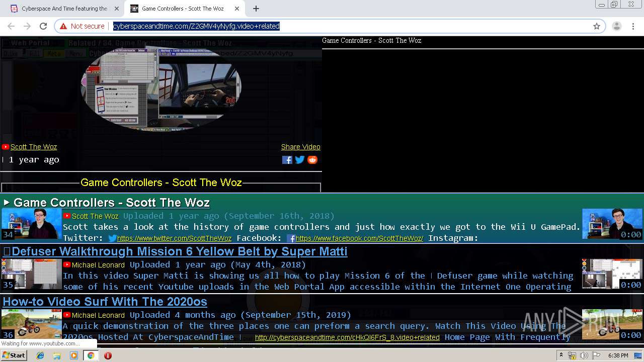
Task: Open Michael Leonard channel under How-to Video Surf
Action: (x=98, y=315)
